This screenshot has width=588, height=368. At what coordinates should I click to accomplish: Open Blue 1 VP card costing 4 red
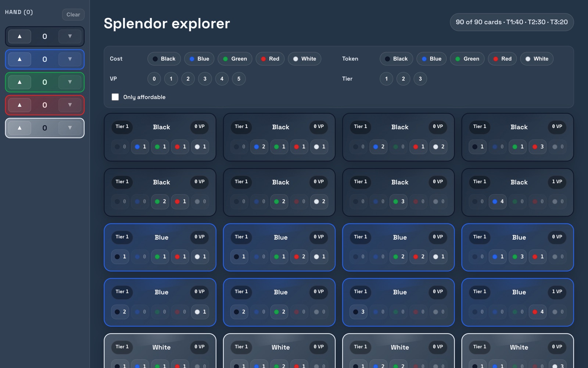pyautogui.click(x=518, y=302)
